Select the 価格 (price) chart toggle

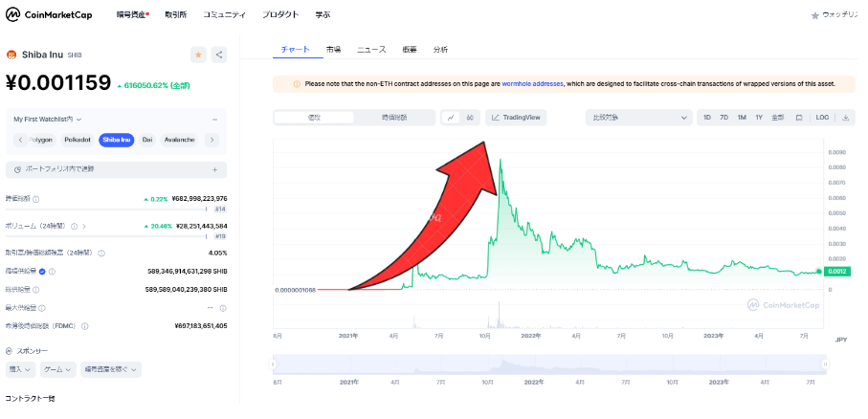click(314, 118)
